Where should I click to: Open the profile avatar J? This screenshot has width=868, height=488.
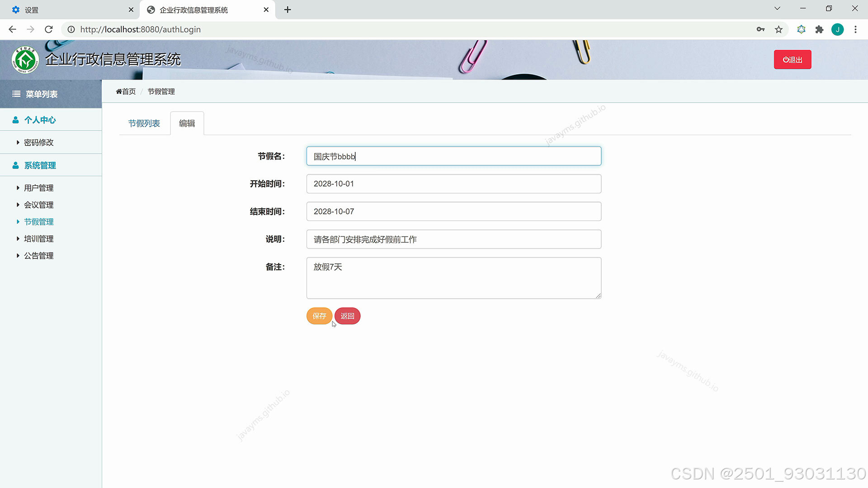[837, 29]
